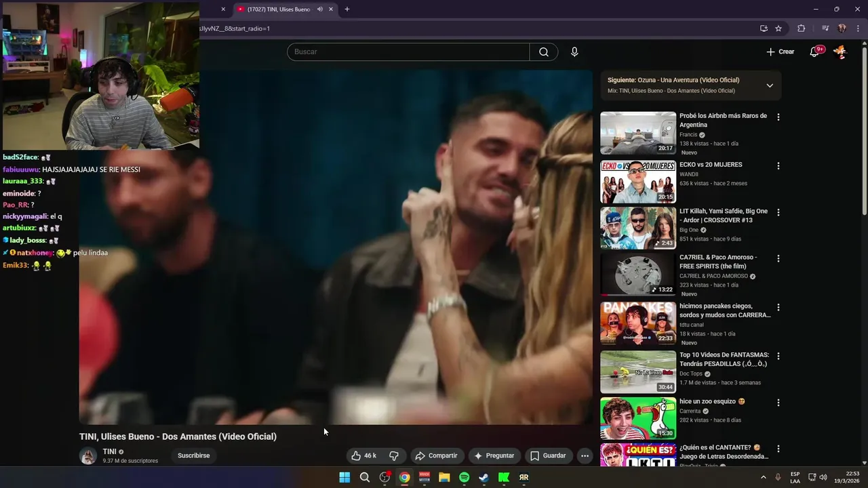Close the 'TINI, Ulises Bueno' tab
Screen dimensions: 868x488
coord(331,9)
